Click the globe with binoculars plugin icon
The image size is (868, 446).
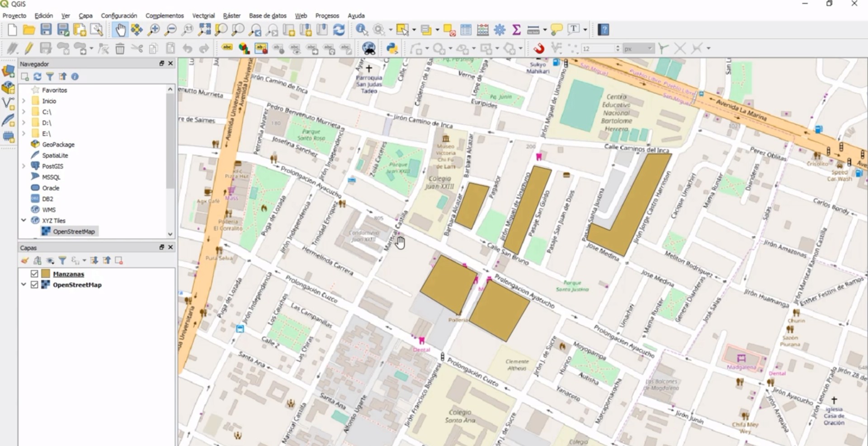pos(369,48)
